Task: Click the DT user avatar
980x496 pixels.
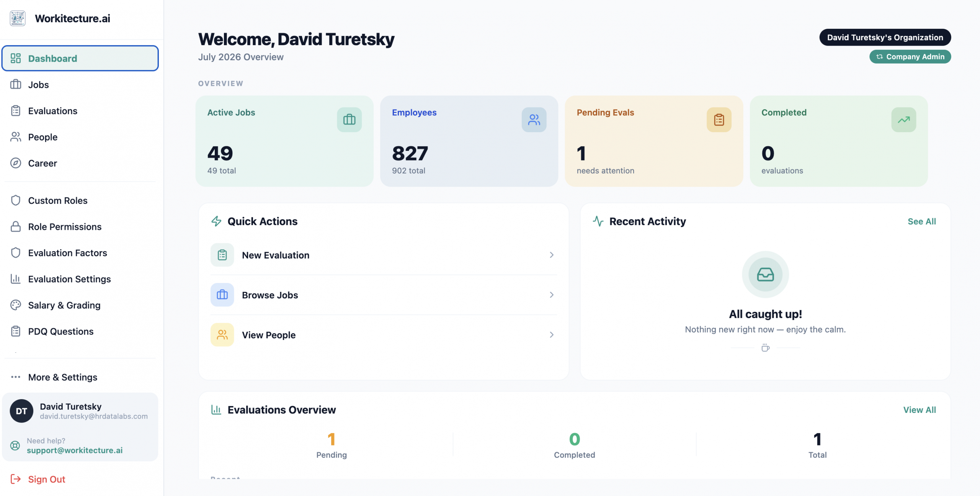Action: 21,411
